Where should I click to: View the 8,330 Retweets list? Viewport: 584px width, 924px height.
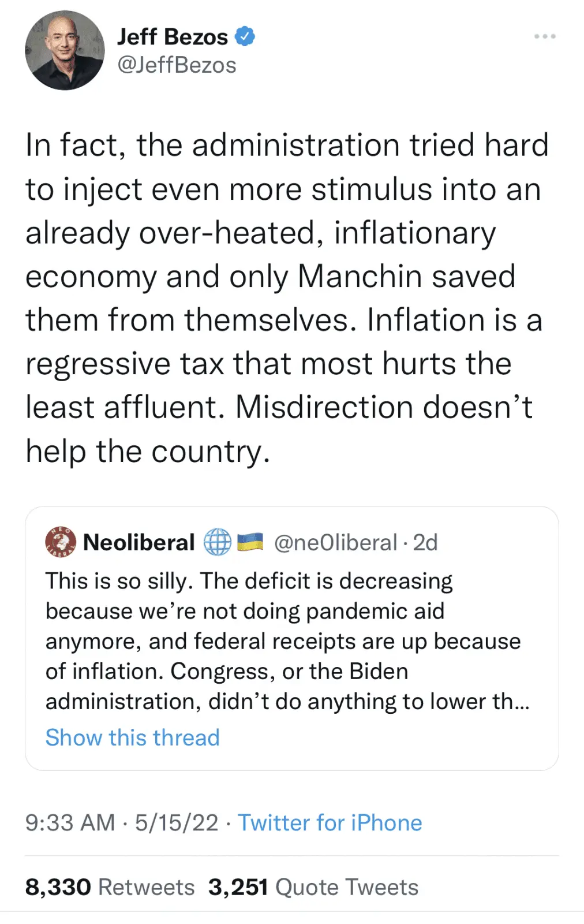[110, 887]
